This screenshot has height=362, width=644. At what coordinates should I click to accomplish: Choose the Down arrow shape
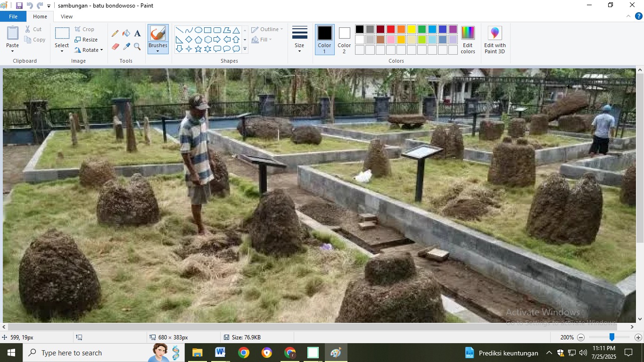pos(180,49)
